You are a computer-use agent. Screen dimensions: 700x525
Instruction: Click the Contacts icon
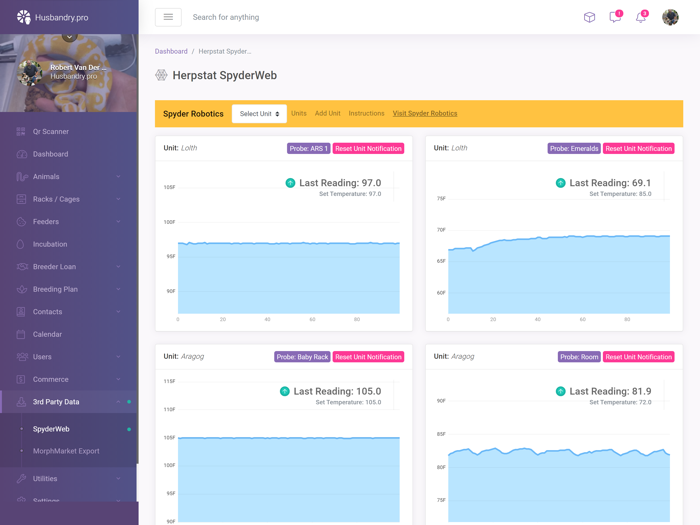21,312
